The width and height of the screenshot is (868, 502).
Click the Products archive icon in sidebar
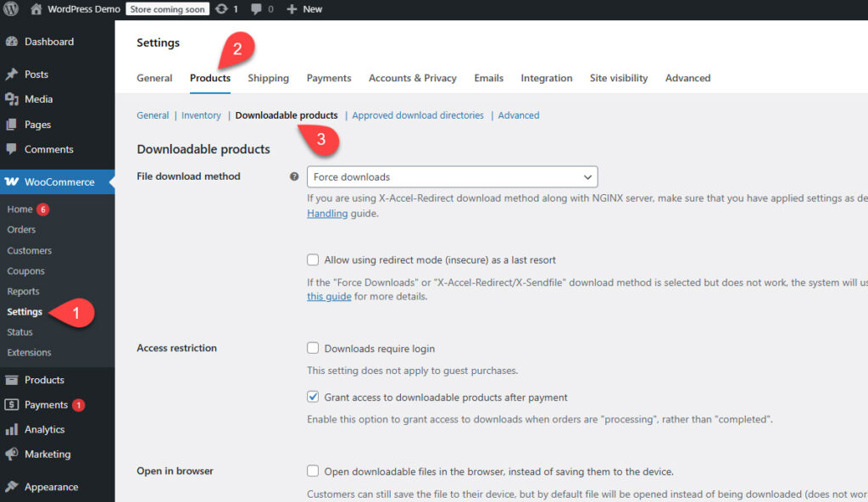pos(12,380)
